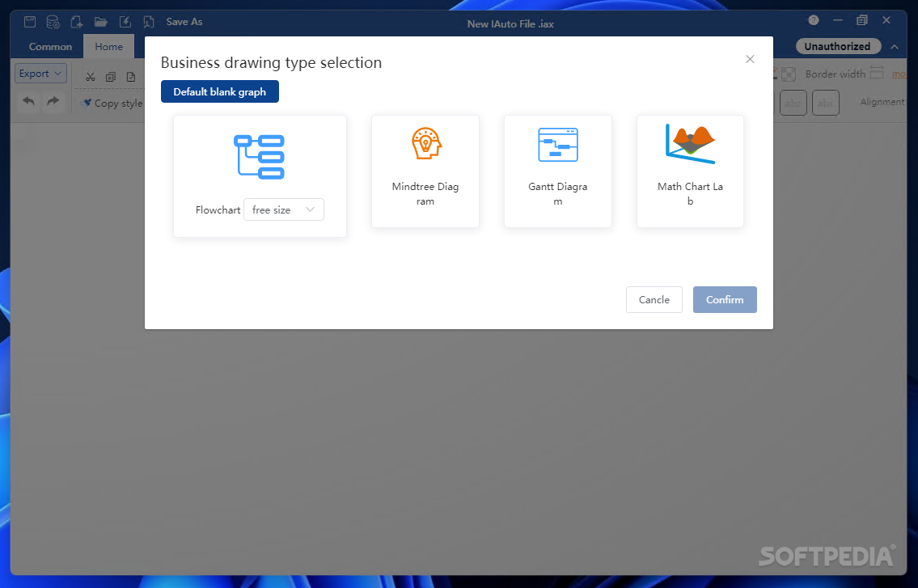Click the orange 'mo' more link in ribbon
The width and height of the screenshot is (918, 588).
(899, 74)
